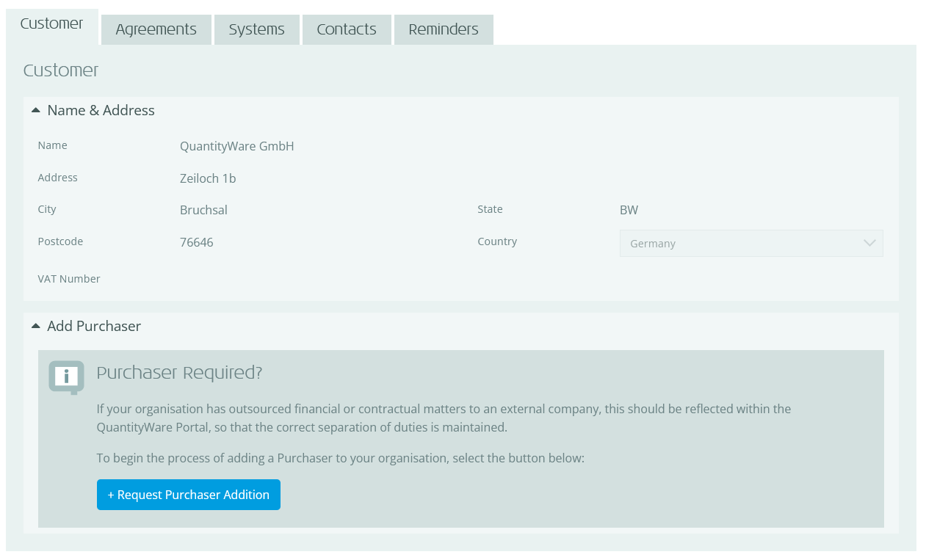Click the Name value QuantityWare GmbH
This screenshot has height=560, width=926.
[x=236, y=146]
